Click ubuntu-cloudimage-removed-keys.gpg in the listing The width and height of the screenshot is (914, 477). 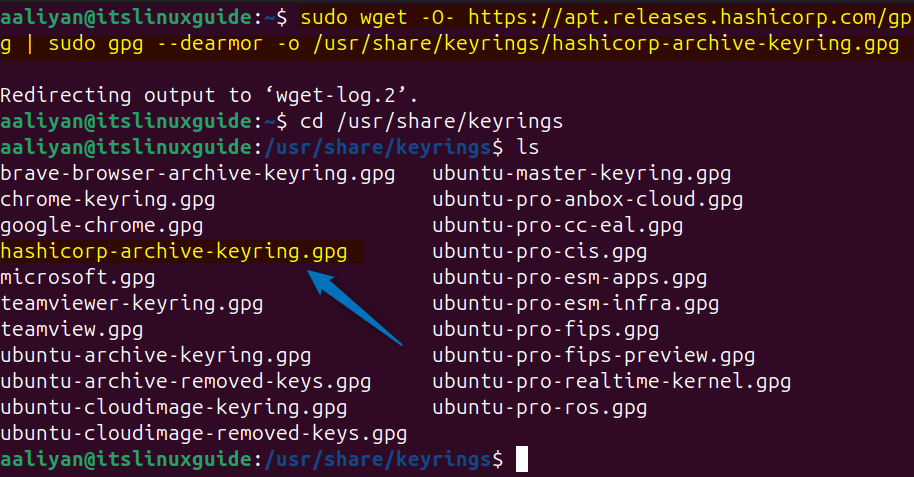click(204, 434)
